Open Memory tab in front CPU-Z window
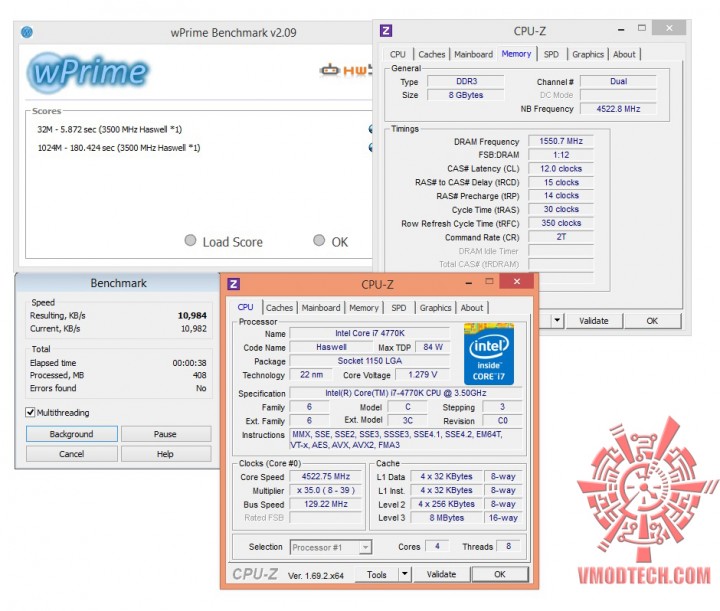720x611 pixels. pyautogui.click(x=364, y=308)
